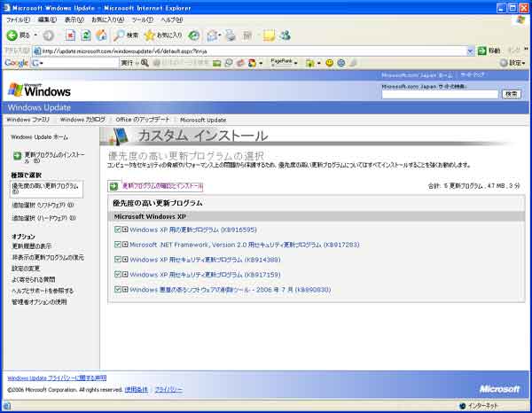The height and width of the screenshot is (413, 532).
Task: Open the Favorites (お気に入り) star button
Action: click(163, 35)
